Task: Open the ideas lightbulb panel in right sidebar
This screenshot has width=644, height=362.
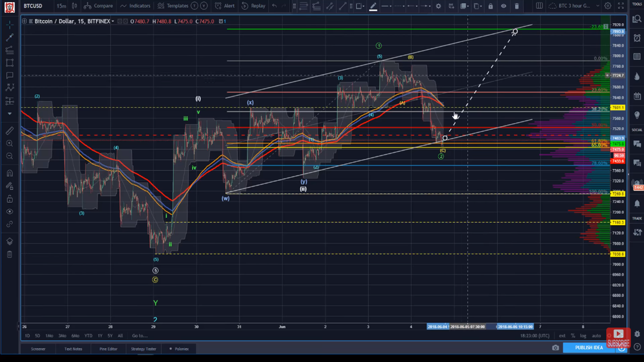Action: 637,115
